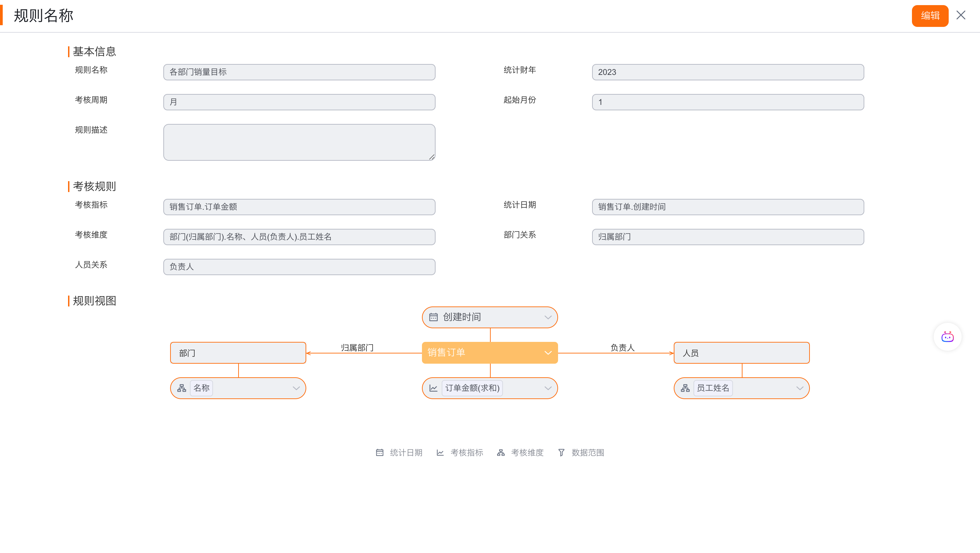Select the 部门 node in rule view
This screenshot has width=980, height=553.
238,352
